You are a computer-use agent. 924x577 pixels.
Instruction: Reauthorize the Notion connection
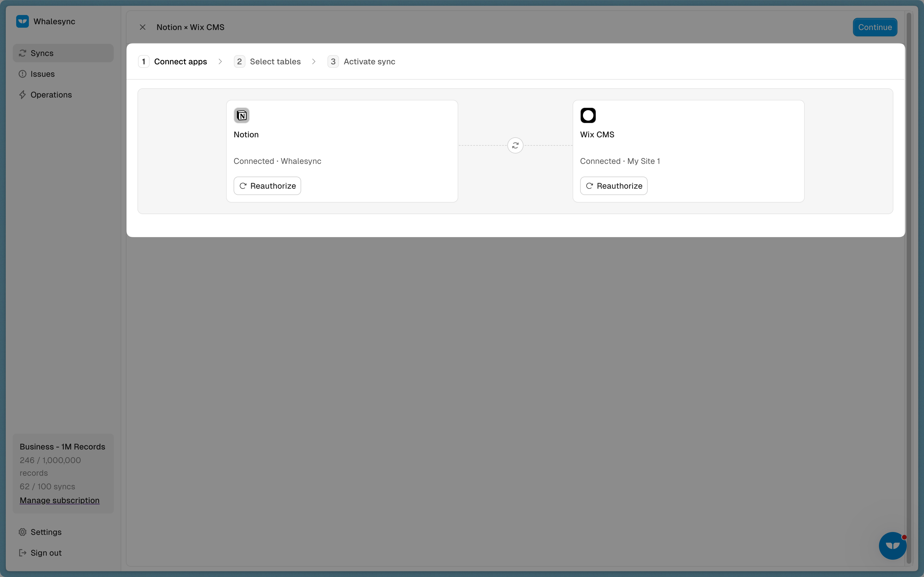[267, 186]
